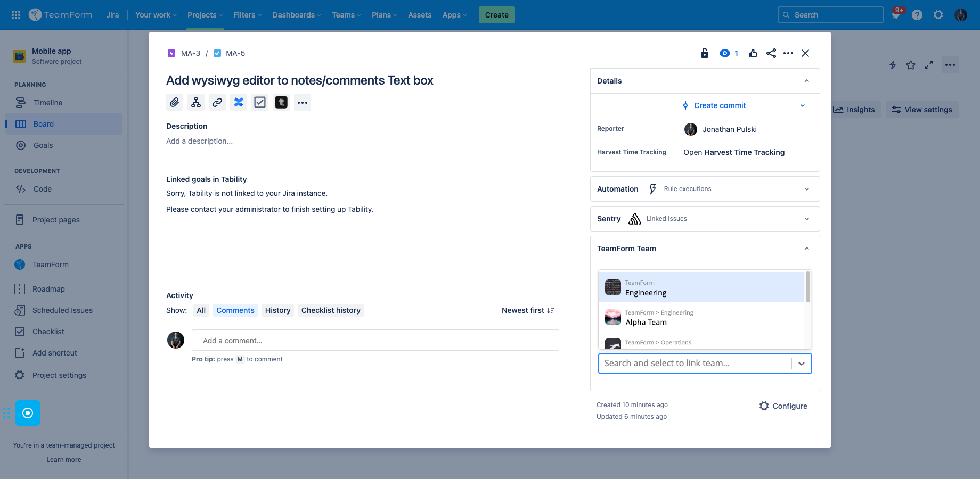Click the link issue chain icon

click(x=217, y=102)
